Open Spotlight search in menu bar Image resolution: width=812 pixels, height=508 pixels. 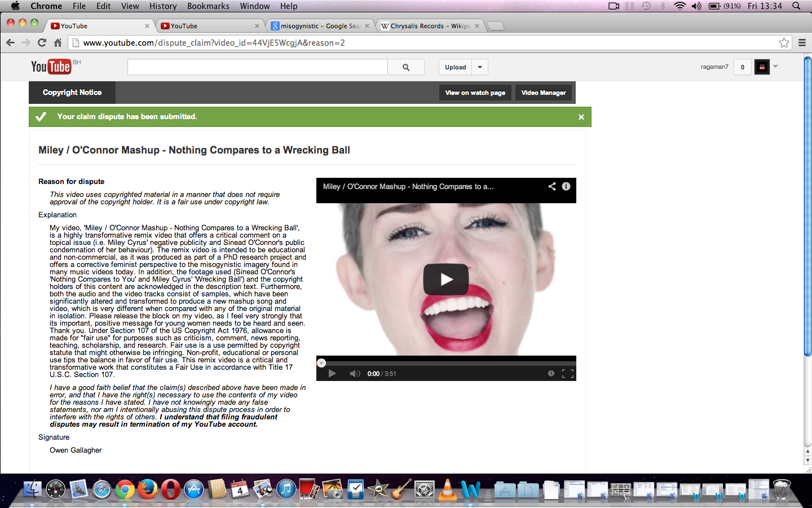tap(796, 6)
